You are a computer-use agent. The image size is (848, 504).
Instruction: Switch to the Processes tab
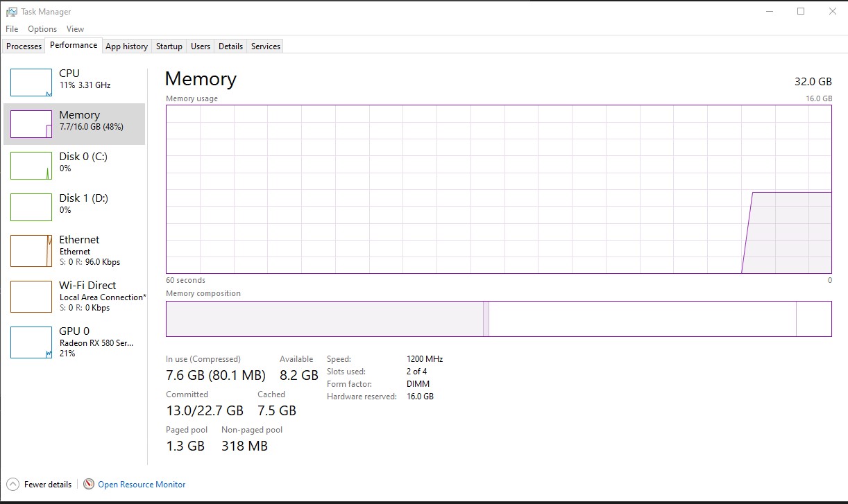pyautogui.click(x=23, y=46)
